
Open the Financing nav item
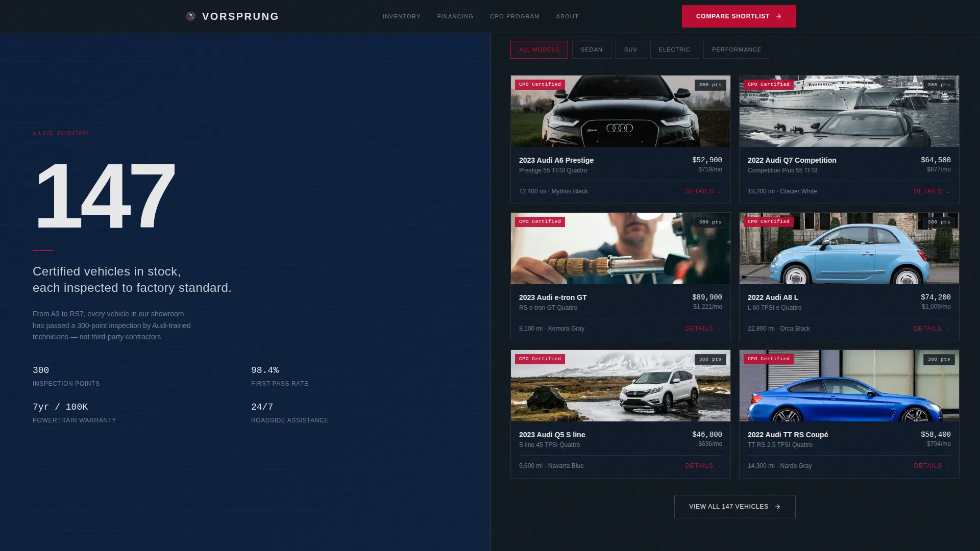455,16
